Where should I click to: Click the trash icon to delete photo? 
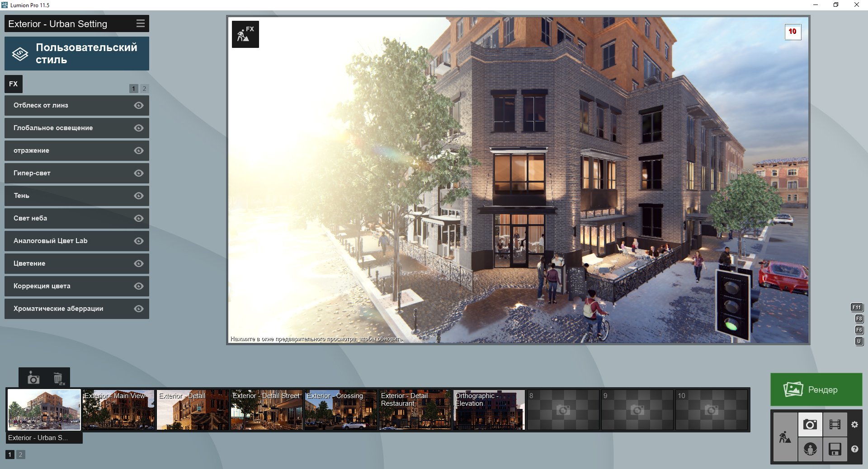(x=58, y=378)
